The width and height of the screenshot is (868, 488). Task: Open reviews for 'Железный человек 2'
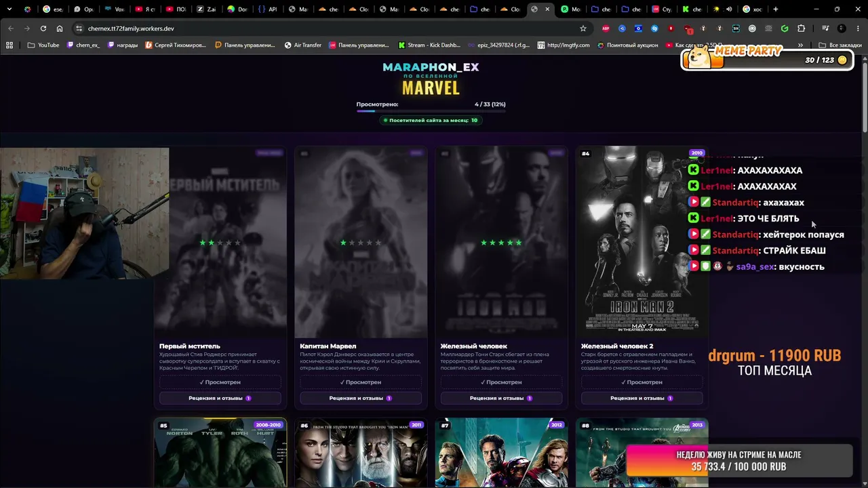pyautogui.click(x=642, y=399)
